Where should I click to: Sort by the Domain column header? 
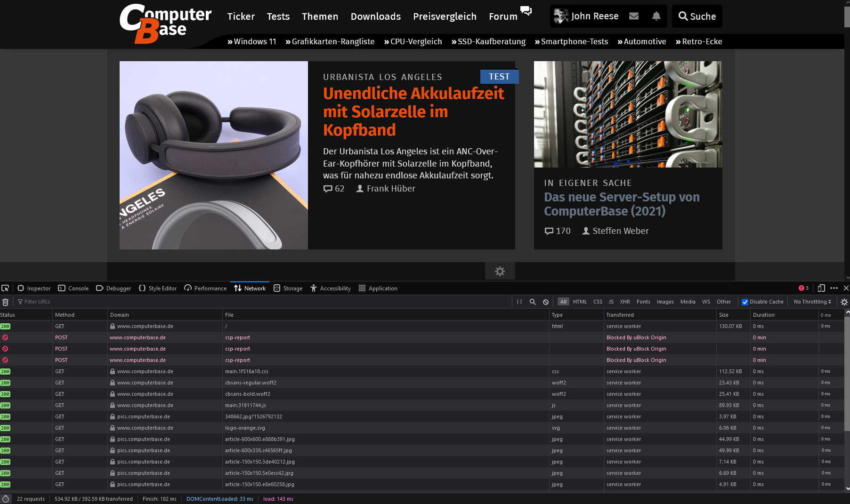[165, 315]
